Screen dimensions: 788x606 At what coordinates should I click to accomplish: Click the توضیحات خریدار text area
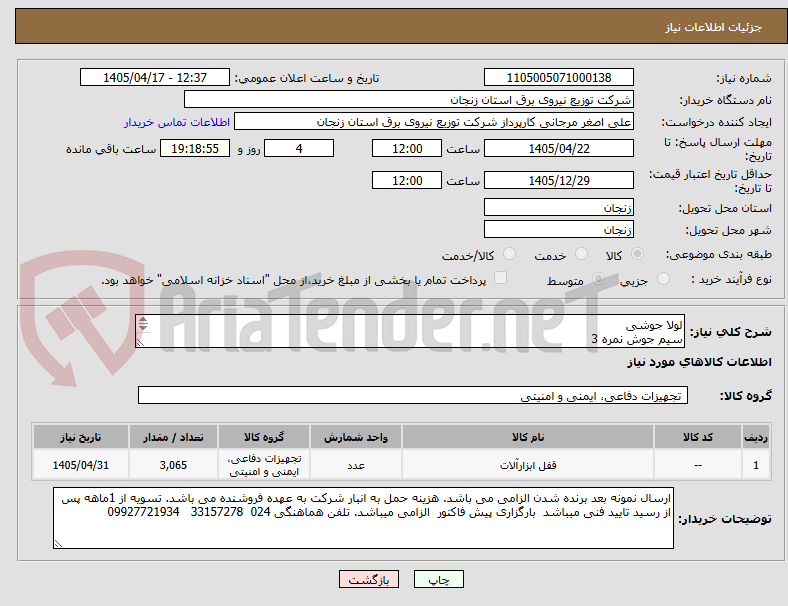[x=363, y=518]
